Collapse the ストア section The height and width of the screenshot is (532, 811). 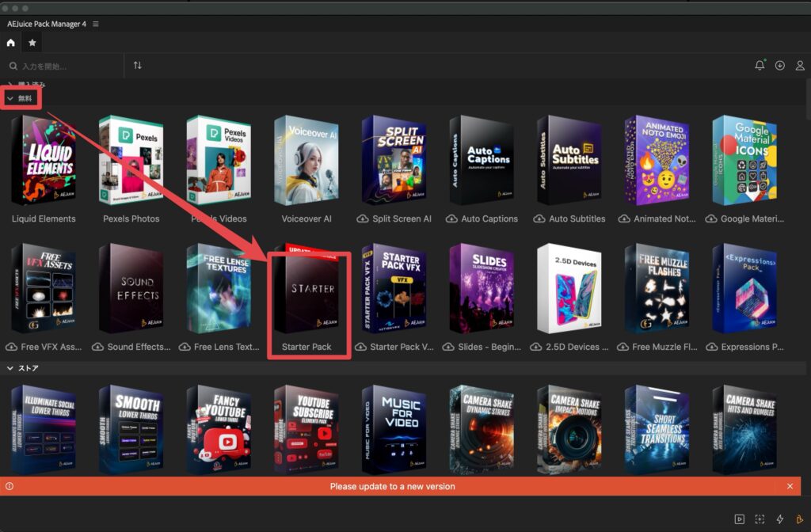click(10, 368)
